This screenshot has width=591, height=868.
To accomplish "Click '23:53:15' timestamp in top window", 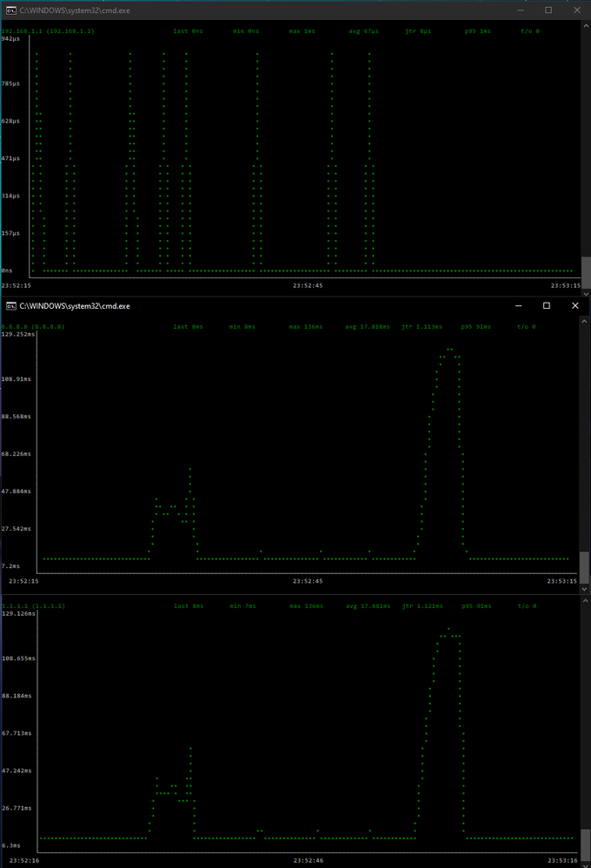I will [566, 285].
